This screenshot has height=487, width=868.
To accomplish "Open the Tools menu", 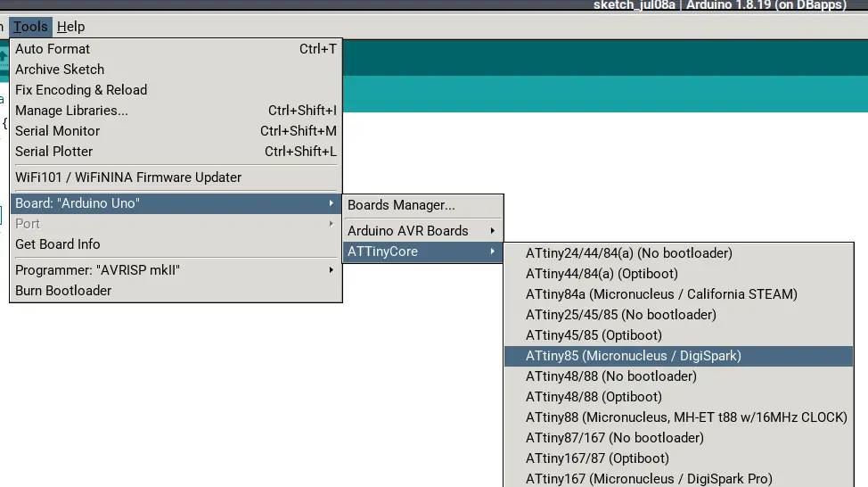I will (x=30, y=27).
